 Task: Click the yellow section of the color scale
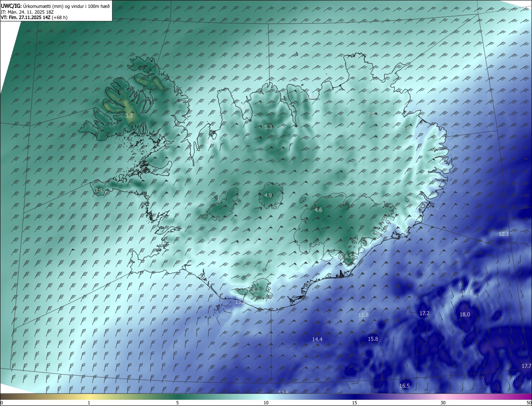click(89, 396)
